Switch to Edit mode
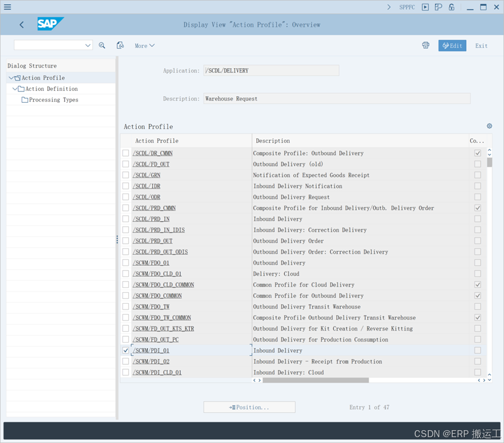This screenshot has height=443, width=504. pos(452,45)
